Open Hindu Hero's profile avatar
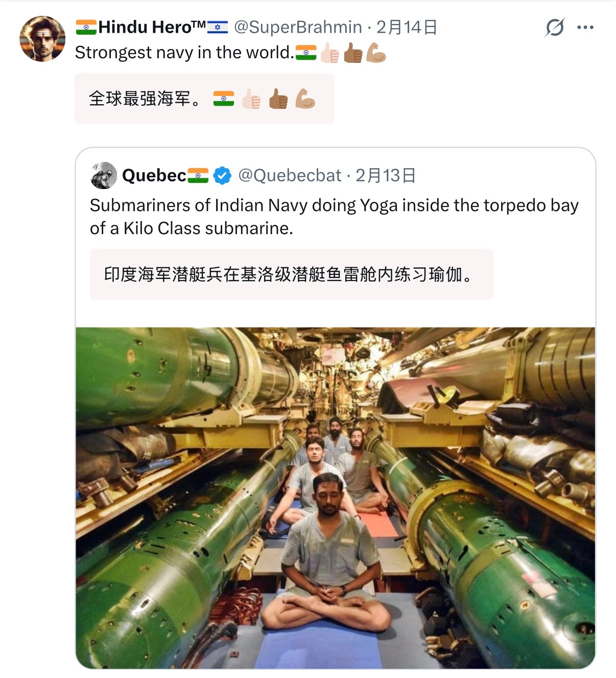The width and height of the screenshot is (616, 678). pos(42,39)
